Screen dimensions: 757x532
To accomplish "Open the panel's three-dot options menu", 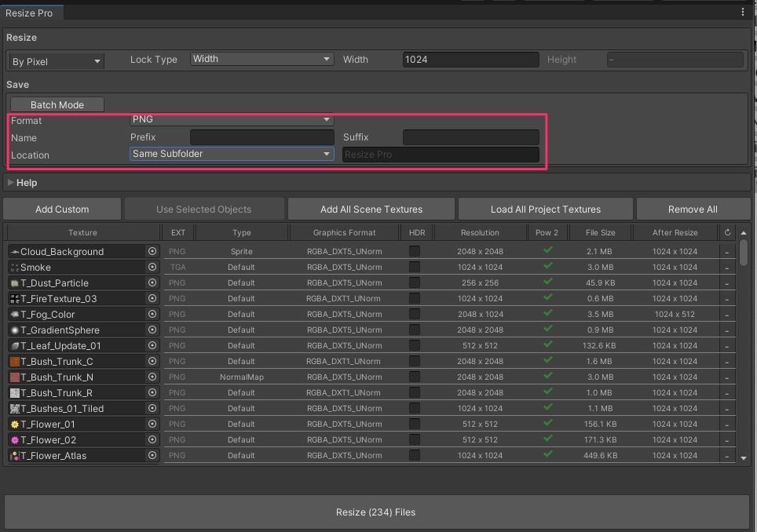I will (743, 12).
